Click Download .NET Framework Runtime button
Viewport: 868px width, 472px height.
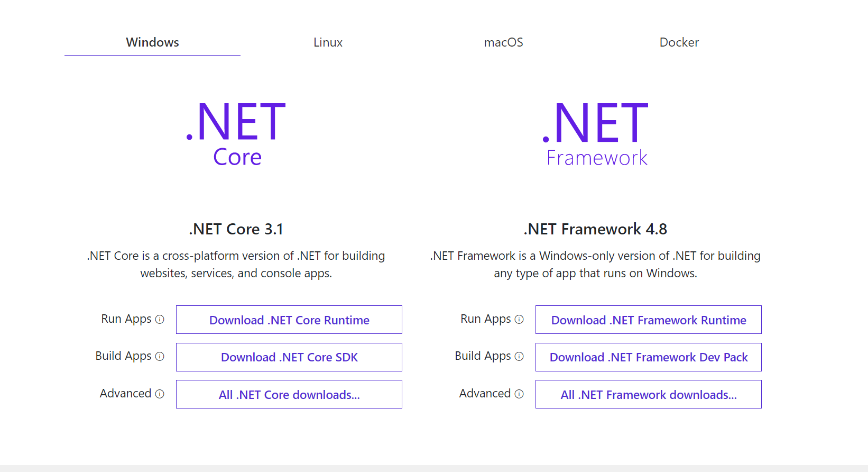pos(649,320)
